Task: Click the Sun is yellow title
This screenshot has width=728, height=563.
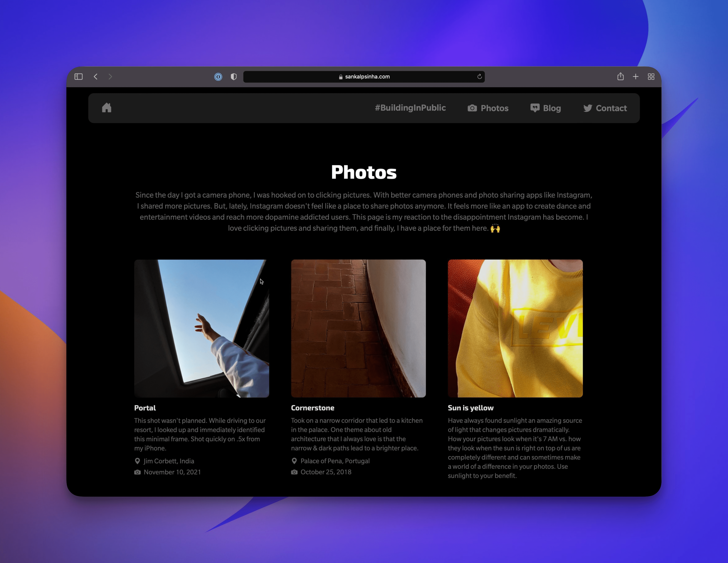Action: tap(470, 408)
